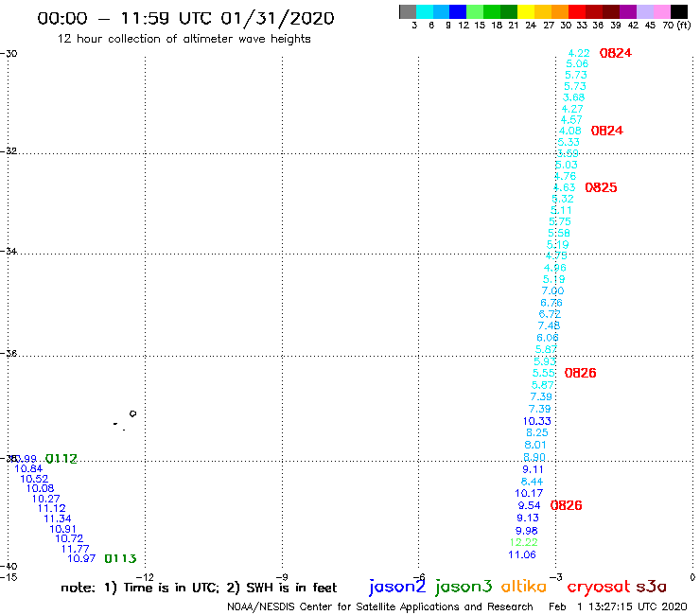Click the green wave height value 12.22
The image size is (700, 615).
(524, 543)
